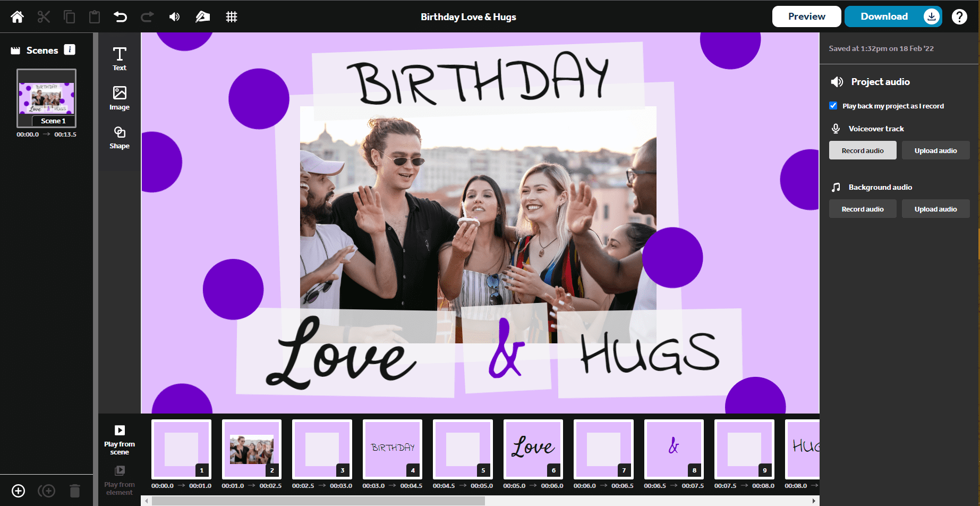Click the project title Birthday Love & Hugs
This screenshot has width=980, height=506.
(x=468, y=17)
